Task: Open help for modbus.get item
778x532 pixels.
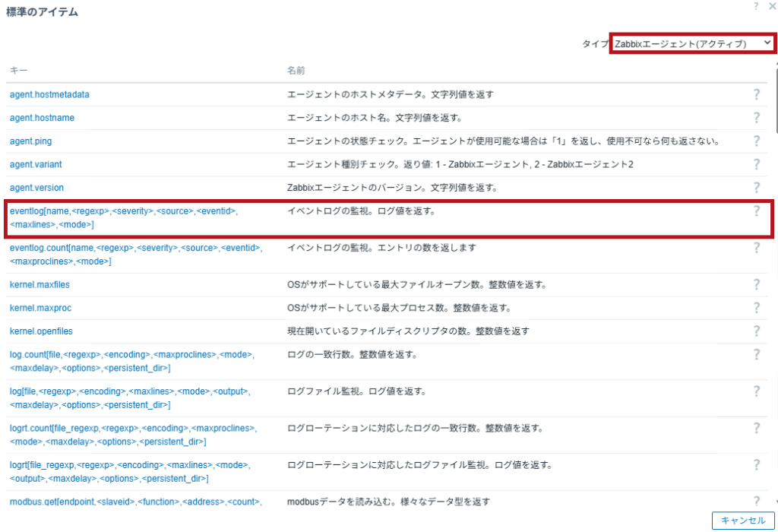Action: coord(757,502)
